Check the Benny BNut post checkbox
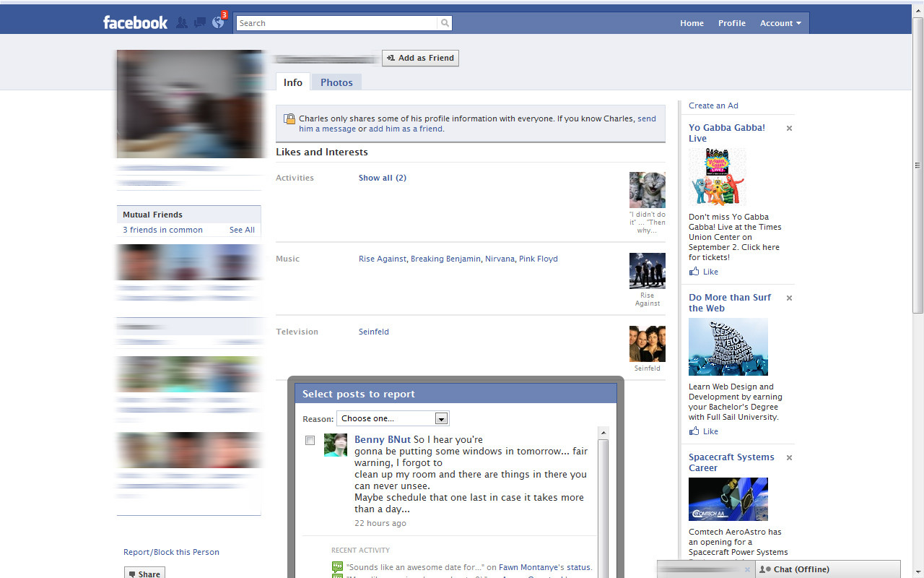The width and height of the screenshot is (924, 578). click(310, 441)
